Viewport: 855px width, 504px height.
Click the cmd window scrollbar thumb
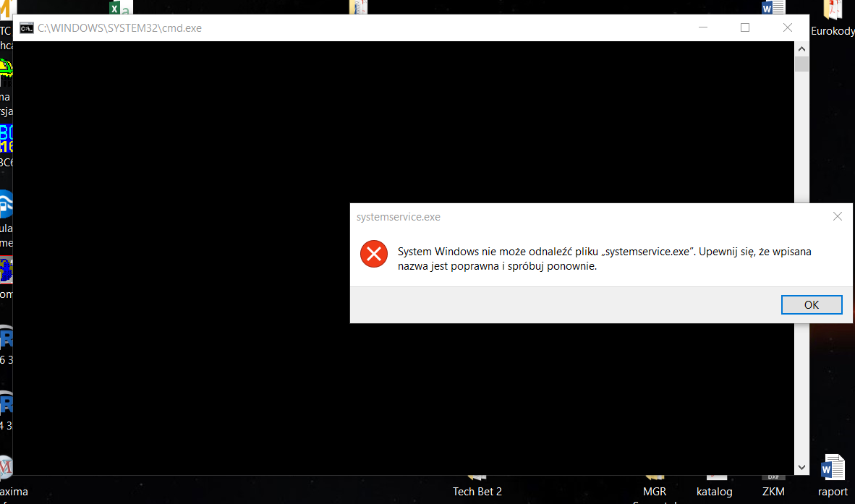801,64
